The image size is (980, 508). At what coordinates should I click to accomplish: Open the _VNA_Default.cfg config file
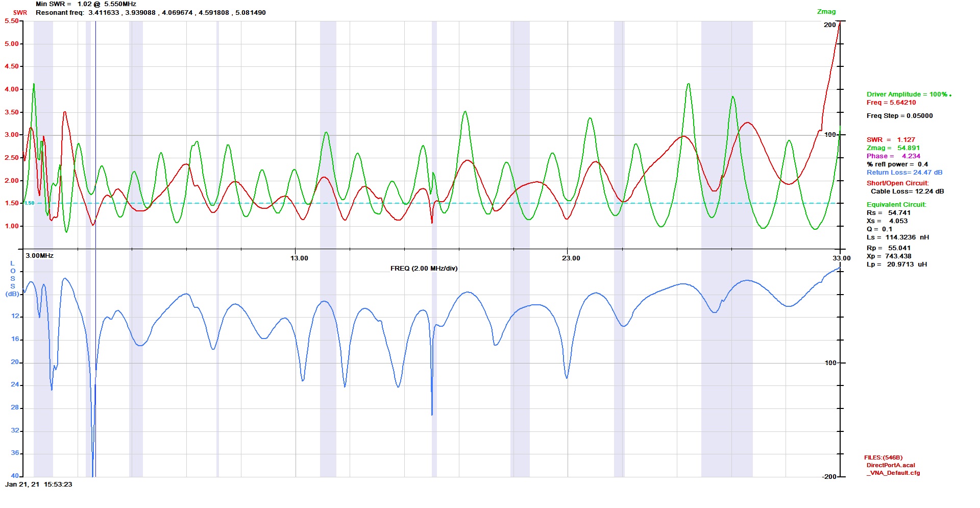tap(893, 473)
